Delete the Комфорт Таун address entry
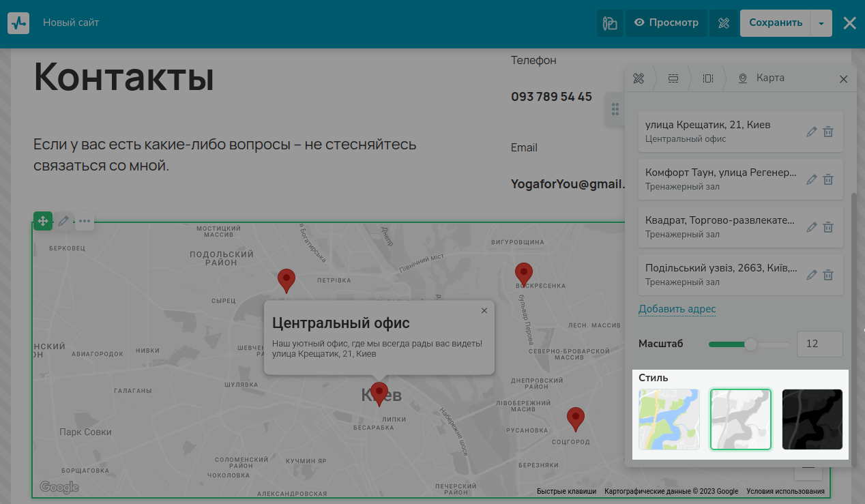This screenshot has height=504, width=865. (x=828, y=179)
